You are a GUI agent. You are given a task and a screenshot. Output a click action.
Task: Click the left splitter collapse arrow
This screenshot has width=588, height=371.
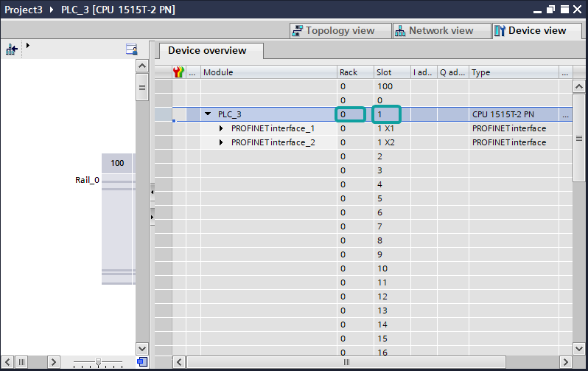[x=152, y=193]
